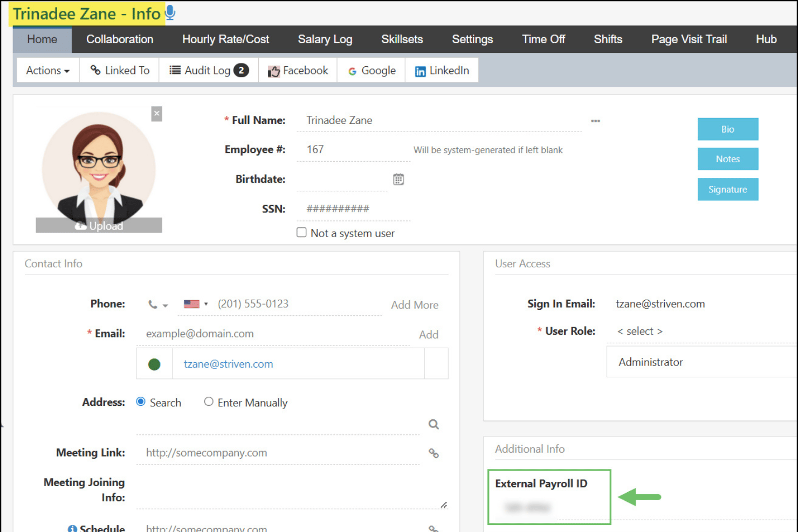Remove profile photo with the X icon

157,114
